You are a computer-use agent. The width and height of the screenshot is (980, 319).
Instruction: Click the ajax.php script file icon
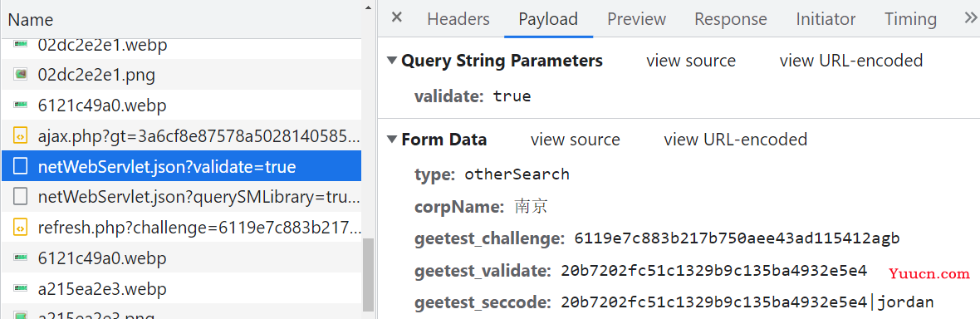21,135
